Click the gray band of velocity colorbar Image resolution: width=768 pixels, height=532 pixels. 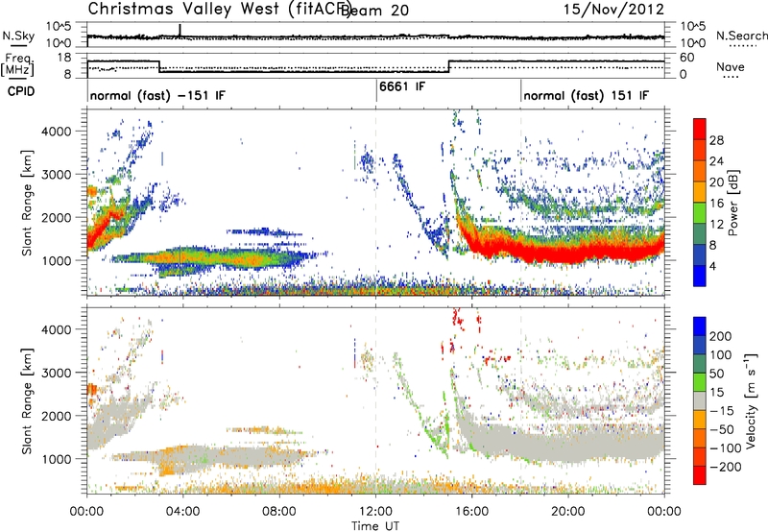point(700,400)
